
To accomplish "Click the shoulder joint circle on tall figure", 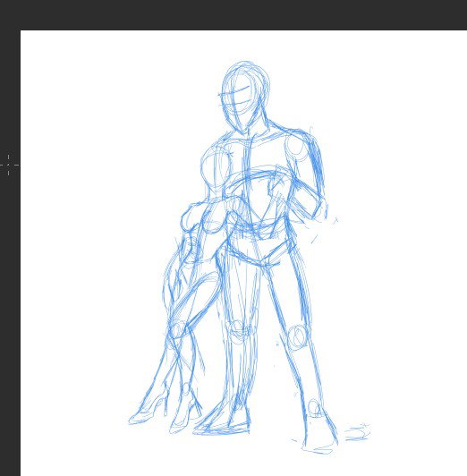I will (x=296, y=148).
